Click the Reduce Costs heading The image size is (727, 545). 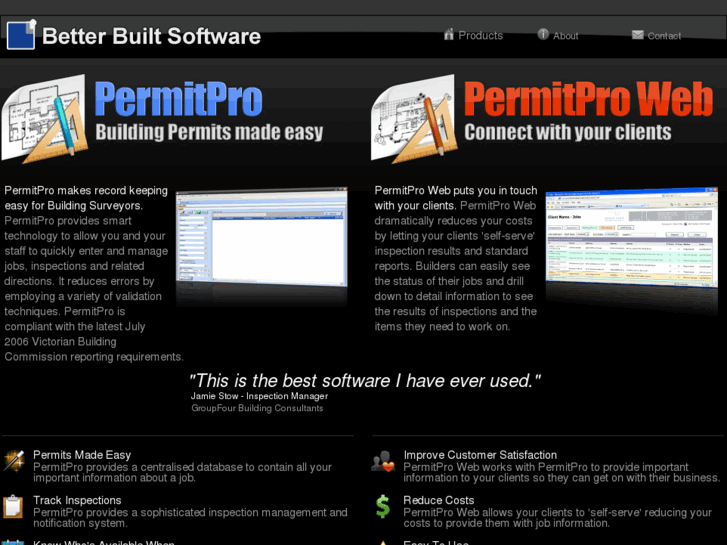pos(439,500)
